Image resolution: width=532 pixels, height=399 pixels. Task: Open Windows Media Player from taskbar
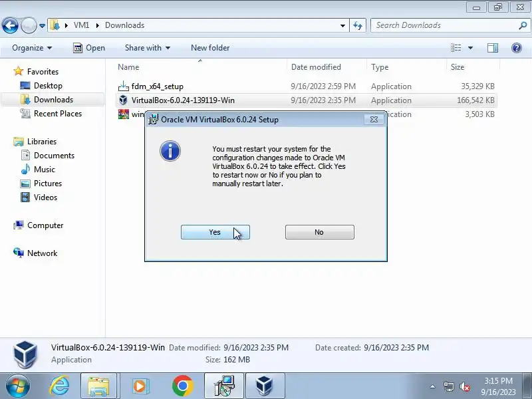coord(140,386)
